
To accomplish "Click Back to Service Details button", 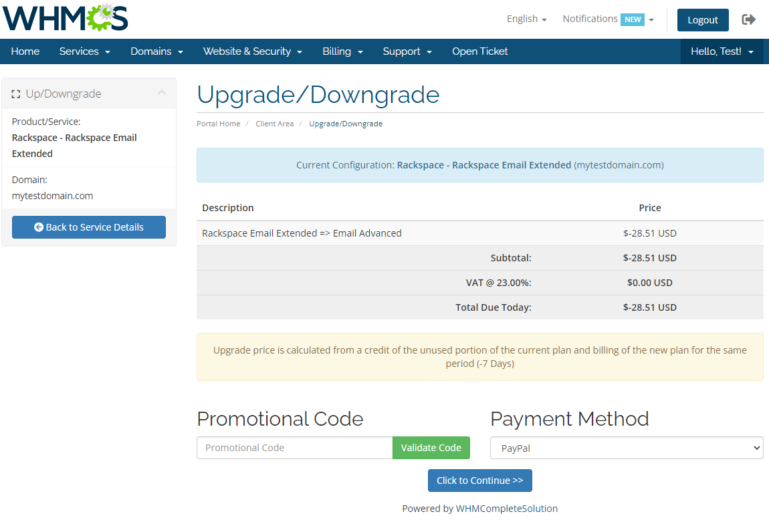I will [x=89, y=227].
